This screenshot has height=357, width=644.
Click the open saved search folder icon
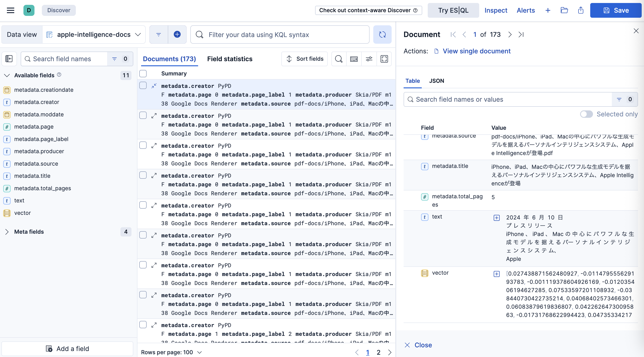[564, 10]
